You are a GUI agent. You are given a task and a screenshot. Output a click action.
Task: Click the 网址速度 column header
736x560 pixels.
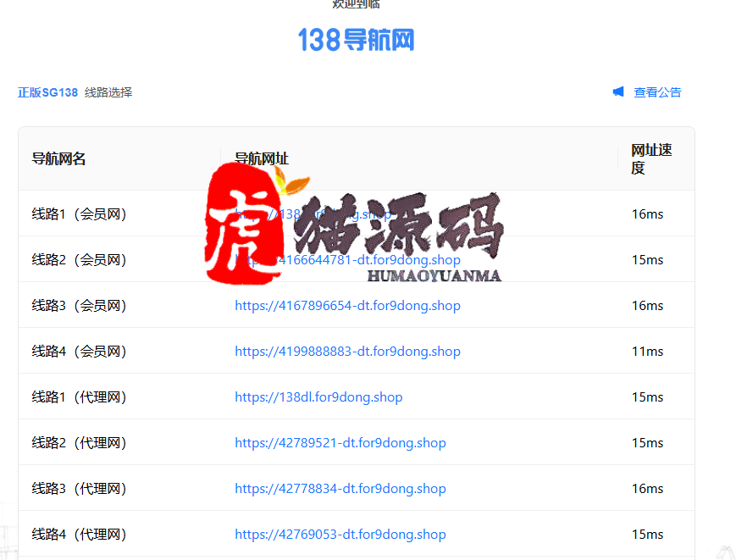point(651,158)
